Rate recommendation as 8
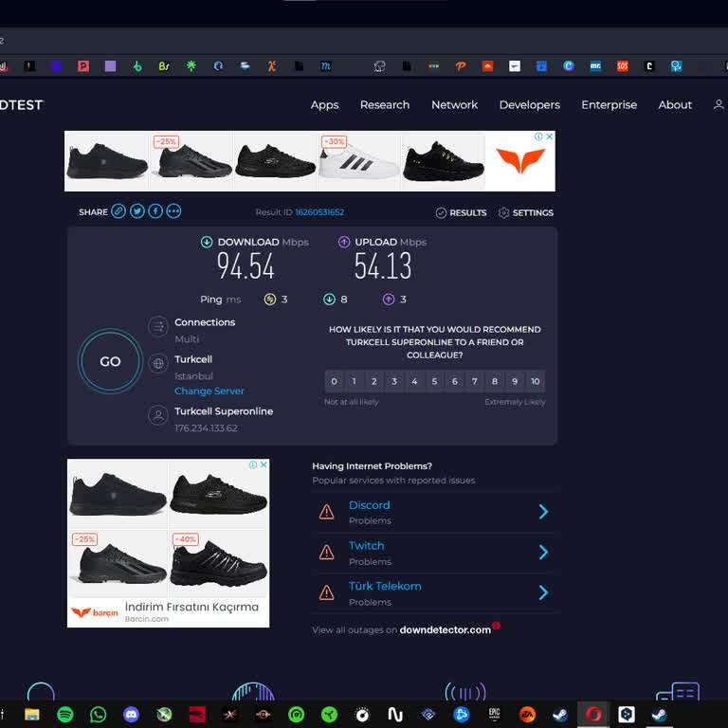This screenshot has width=728, height=728. (x=495, y=381)
